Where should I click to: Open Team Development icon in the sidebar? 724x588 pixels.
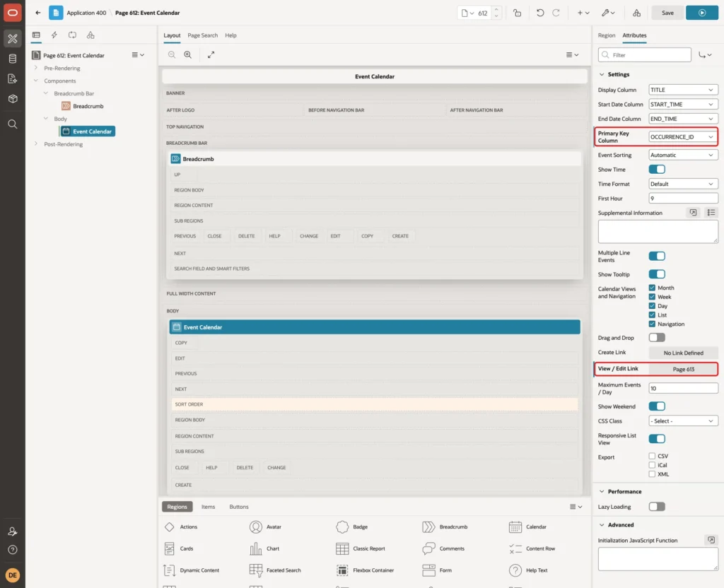tap(13, 79)
